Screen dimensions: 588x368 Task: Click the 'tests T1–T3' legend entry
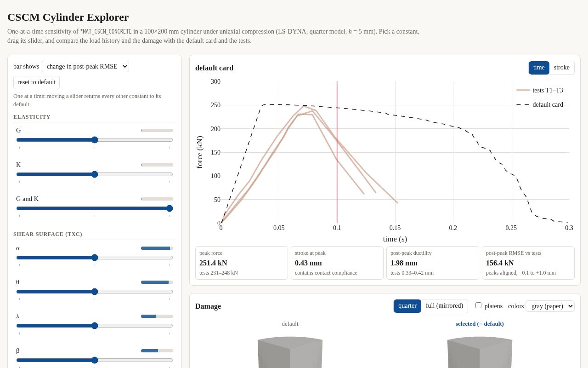pyautogui.click(x=540, y=90)
